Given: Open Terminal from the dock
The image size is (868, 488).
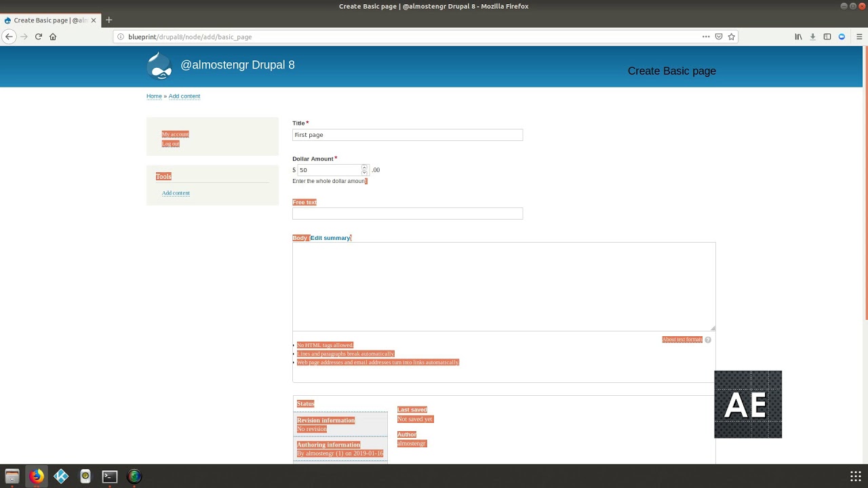Looking at the screenshot, I should click(110, 476).
